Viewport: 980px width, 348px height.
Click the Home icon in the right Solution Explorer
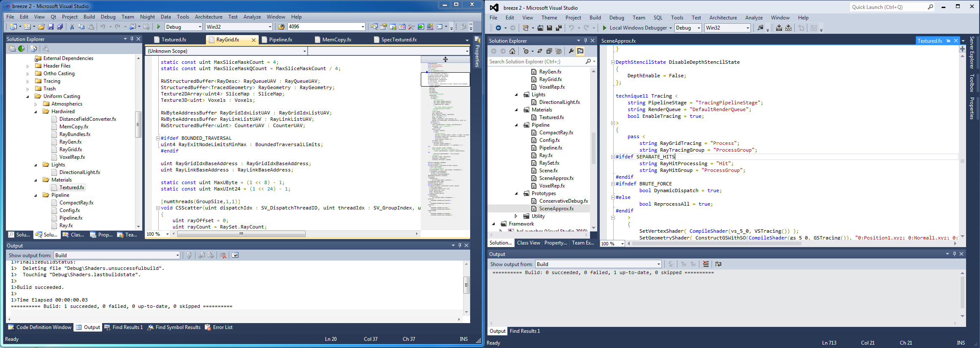coord(512,51)
